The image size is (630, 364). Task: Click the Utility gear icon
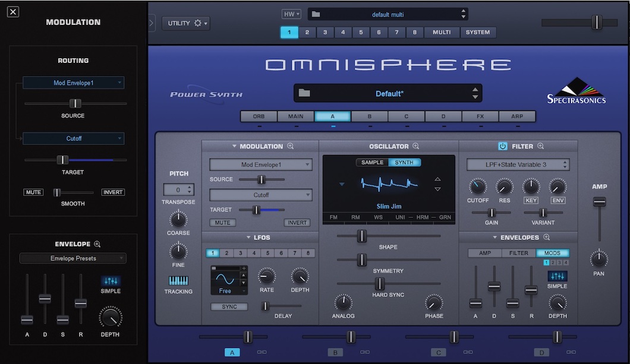point(198,23)
